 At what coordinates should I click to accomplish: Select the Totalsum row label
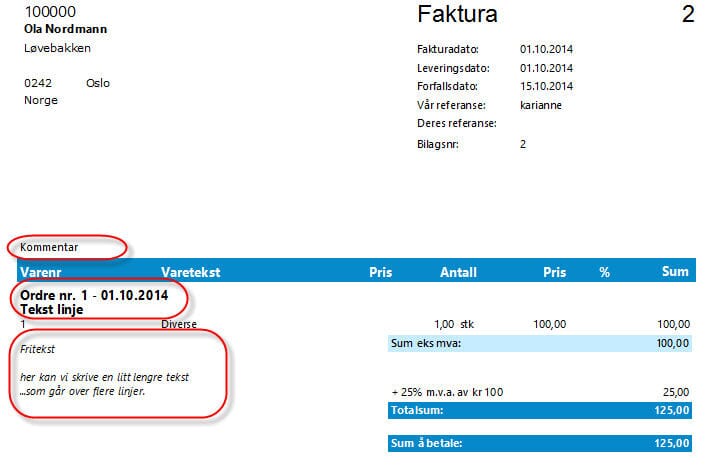[x=419, y=409]
